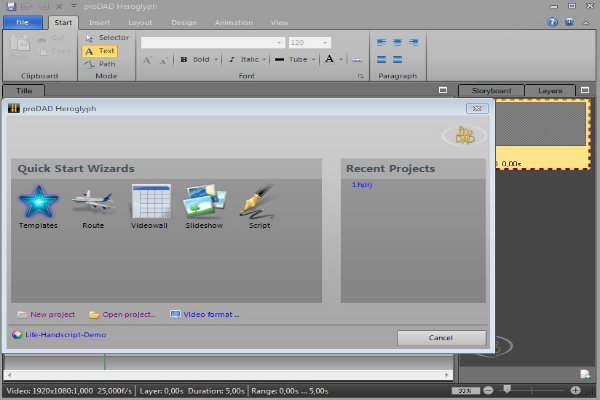This screenshot has width=600, height=400.
Task: Click the Video format link
Action: (x=211, y=315)
